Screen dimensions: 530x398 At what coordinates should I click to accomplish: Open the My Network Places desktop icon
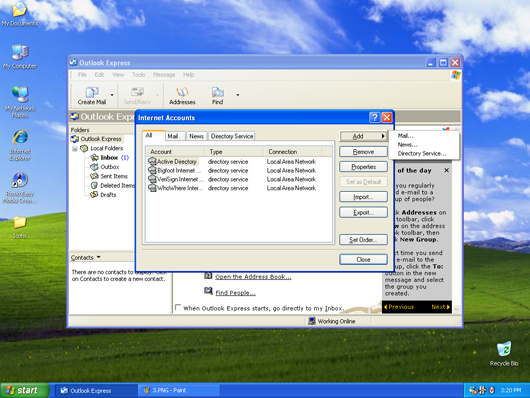20,102
